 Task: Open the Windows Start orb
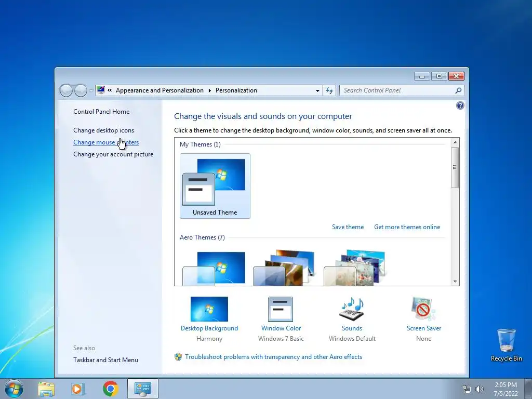click(14, 389)
